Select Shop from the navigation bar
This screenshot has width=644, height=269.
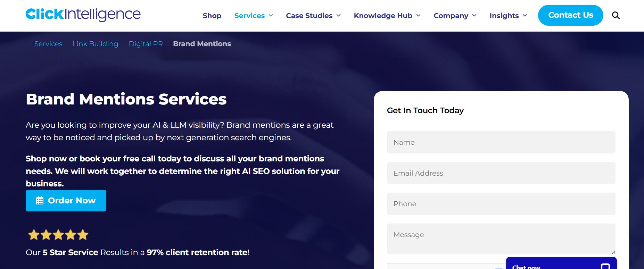[212, 15]
